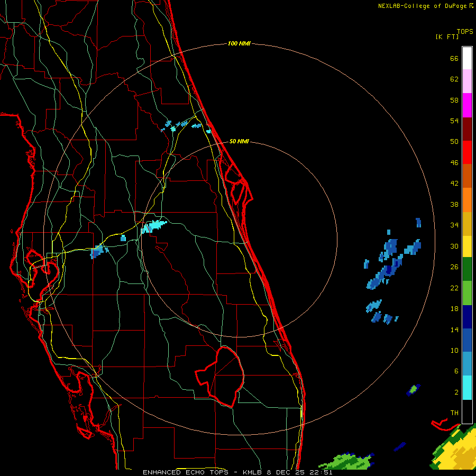Click the "58" legend value
This screenshot has width=476, height=476.
click(x=454, y=100)
